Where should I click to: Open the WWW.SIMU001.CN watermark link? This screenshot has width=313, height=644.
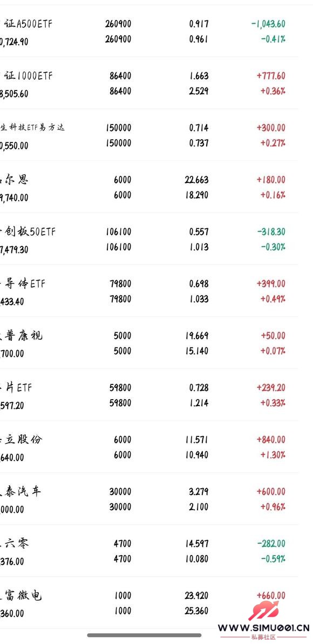[x=264, y=628]
